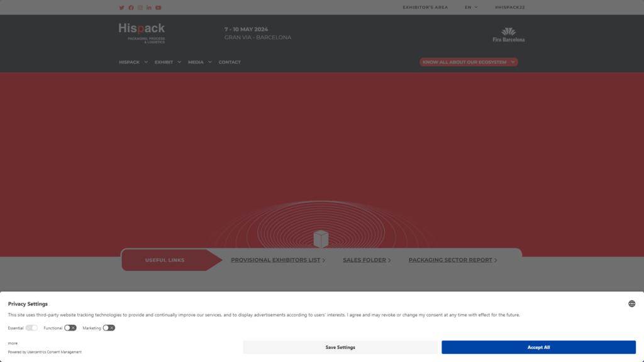Click the Useful Links label
Screen dimensions: 644x362
[165, 260]
